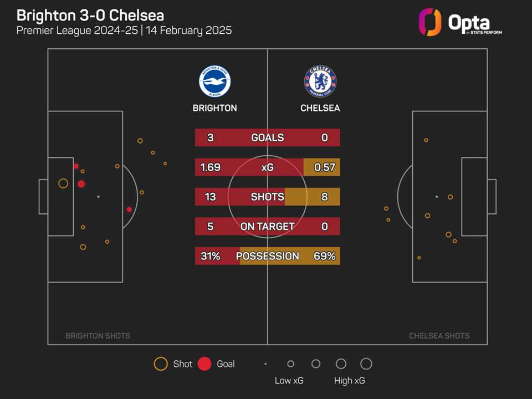Click the red goal dot on Brighton's penalty arc
The width and height of the screenshot is (532, 399).
tap(129, 209)
